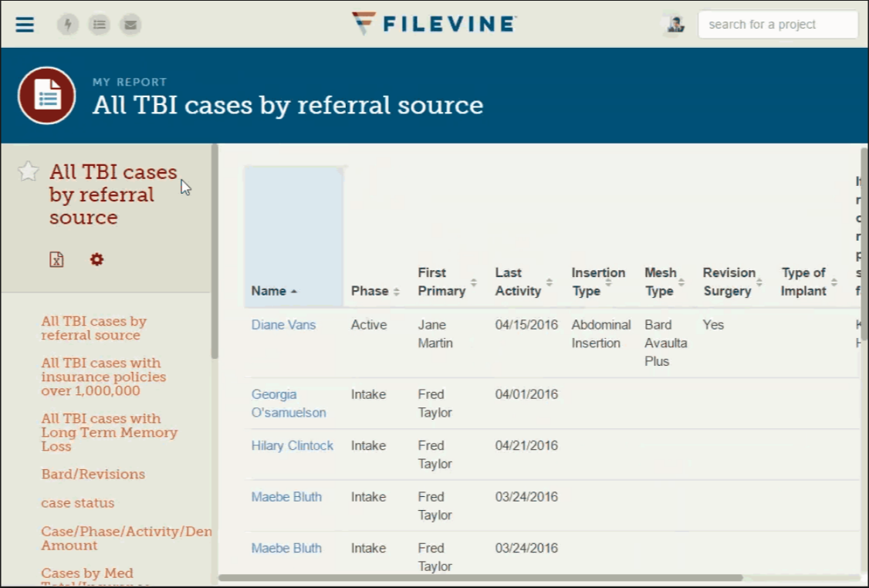869x588 pixels.
Task: Click the search for a project field
Action: [778, 25]
